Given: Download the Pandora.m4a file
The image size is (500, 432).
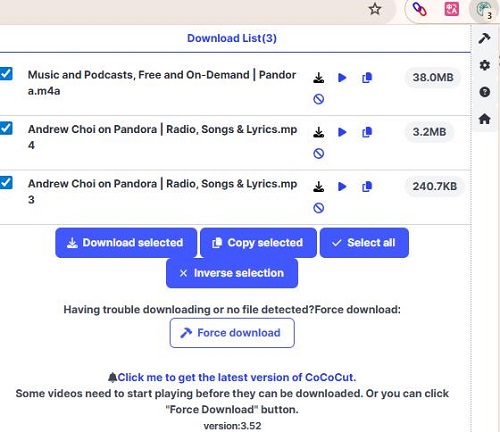Looking at the screenshot, I should pos(319,78).
